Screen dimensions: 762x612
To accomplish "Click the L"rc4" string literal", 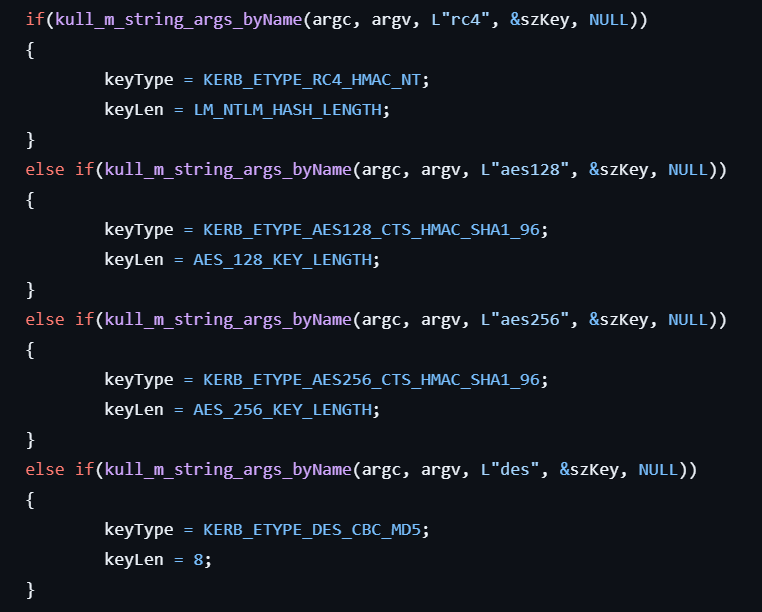I will coord(460,20).
